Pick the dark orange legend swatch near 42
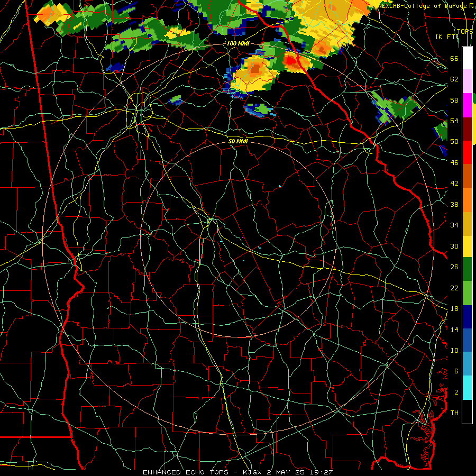 467,176
